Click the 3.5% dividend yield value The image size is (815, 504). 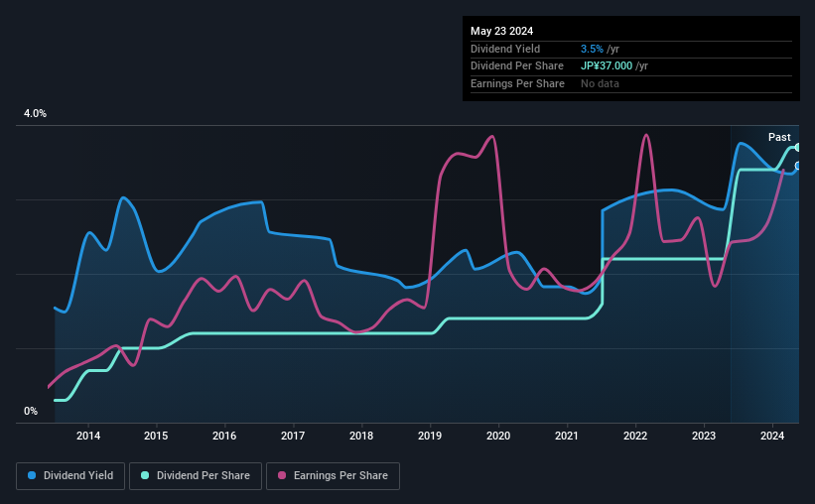coord(592,49)
